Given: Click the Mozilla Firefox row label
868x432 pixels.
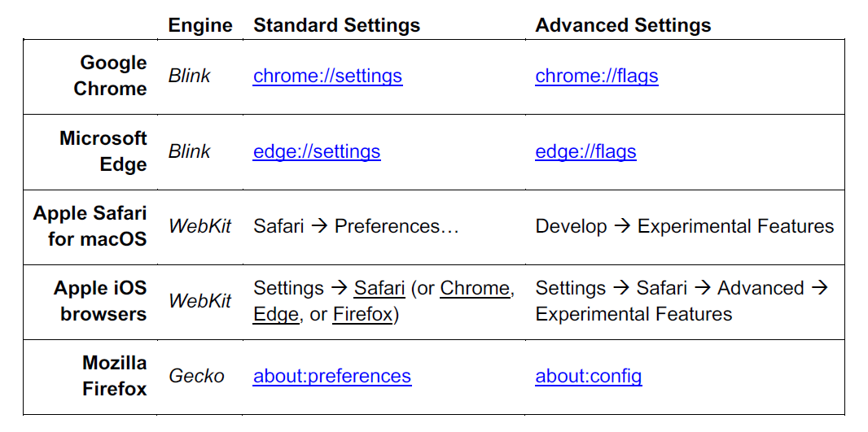Looking at the screenshot, I should [x=114, y=376].
